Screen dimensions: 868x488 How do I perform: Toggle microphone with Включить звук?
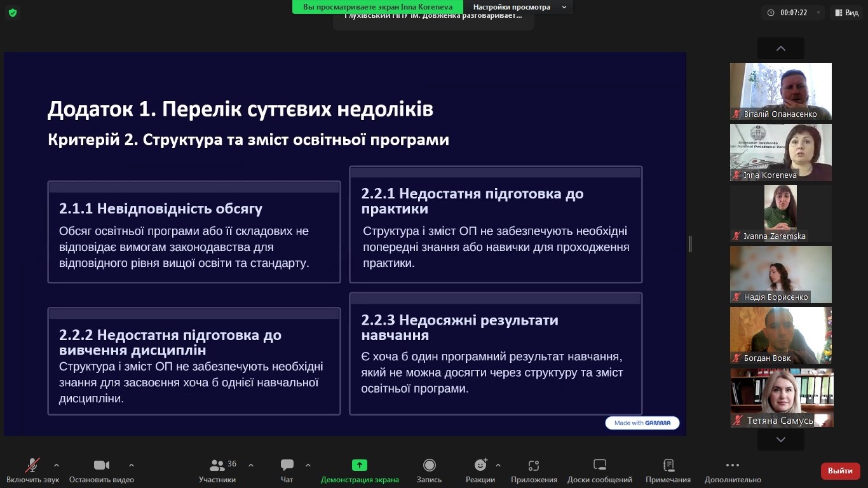click(32, 466)
